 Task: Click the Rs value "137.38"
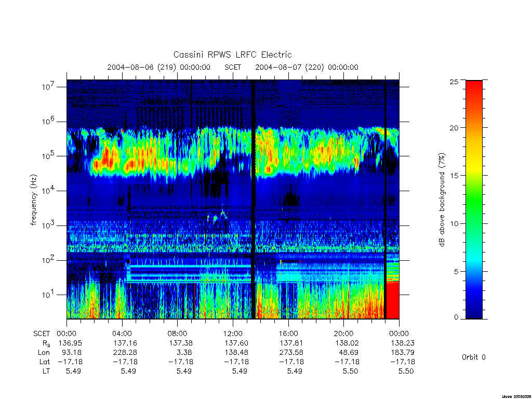click(x=180, y=343)
